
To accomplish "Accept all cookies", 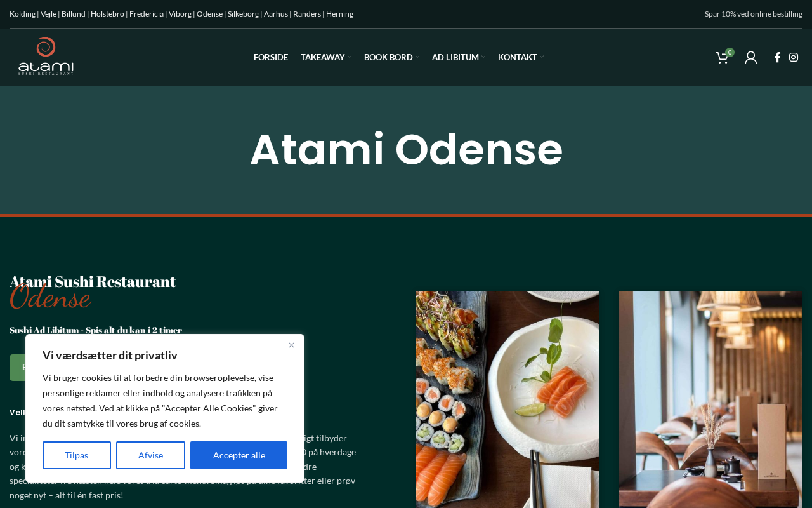I will (239, 455).
